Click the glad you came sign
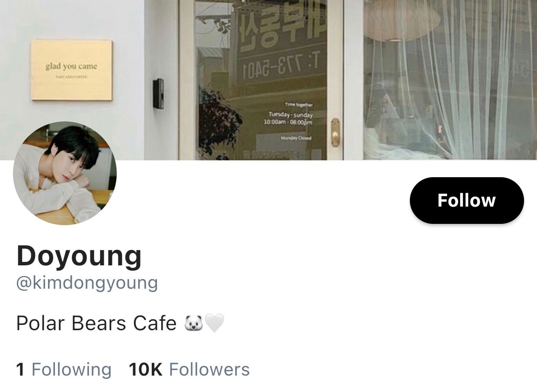The width and height of the screenshot is (537, 392). 72,70
